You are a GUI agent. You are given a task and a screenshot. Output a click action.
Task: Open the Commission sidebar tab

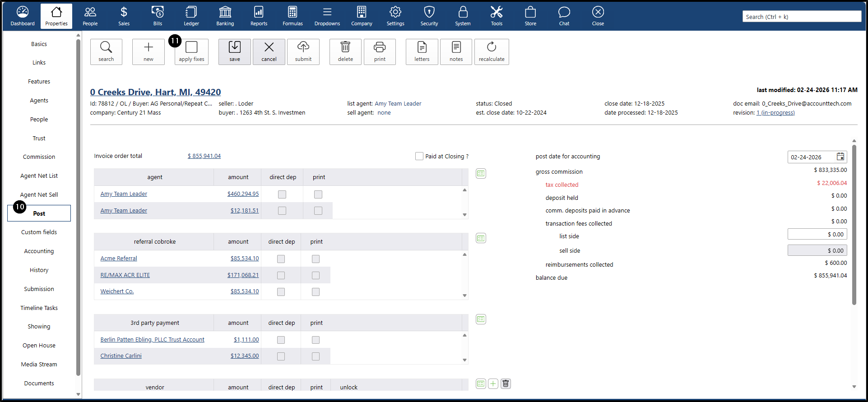coord(39,157)
